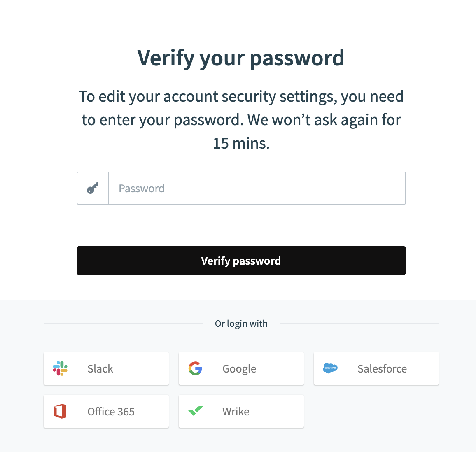The image size is (476, 452).
Task: Select the Wrike login tile
Action: coord(241,411)
